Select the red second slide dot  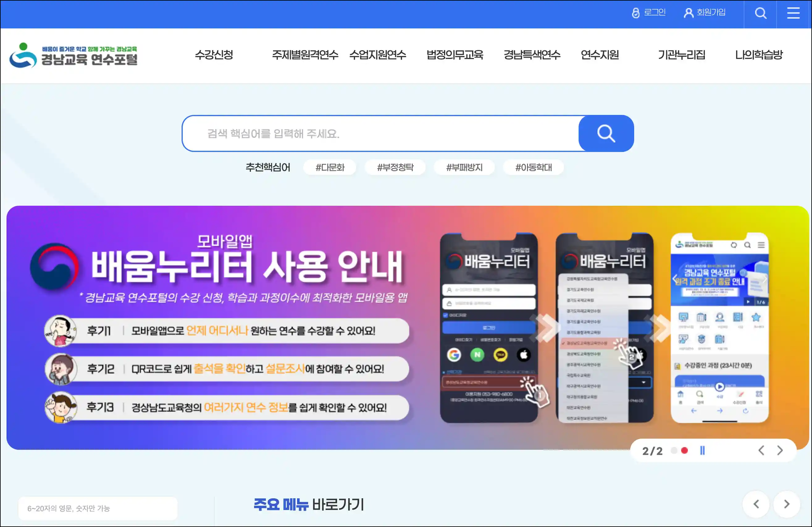684,450
